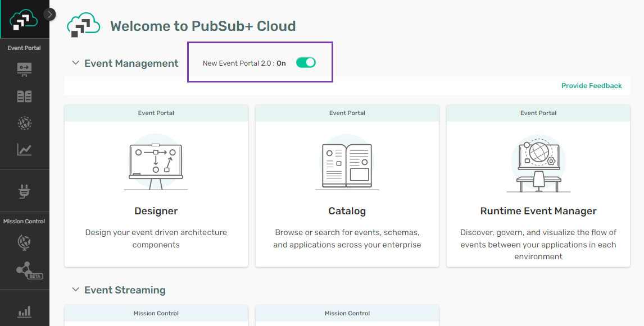Viewport: 644px width, 326px height.
Task: Collapse the Event Management section
Action: tap(75, 63)
